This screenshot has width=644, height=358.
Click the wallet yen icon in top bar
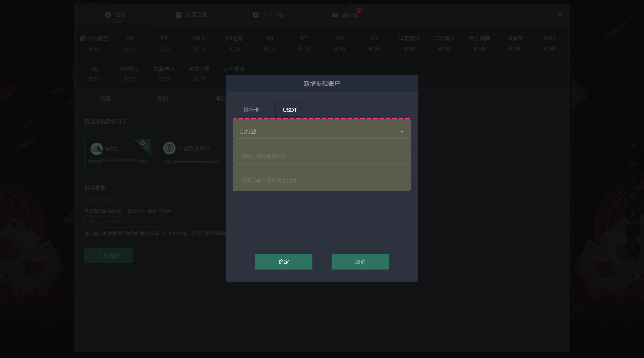108,15
